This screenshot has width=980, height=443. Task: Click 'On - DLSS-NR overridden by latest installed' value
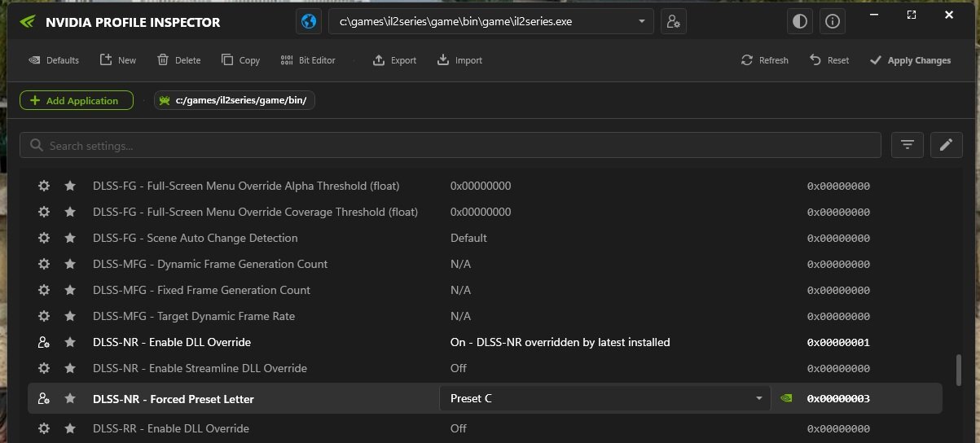tap(560, 342)
